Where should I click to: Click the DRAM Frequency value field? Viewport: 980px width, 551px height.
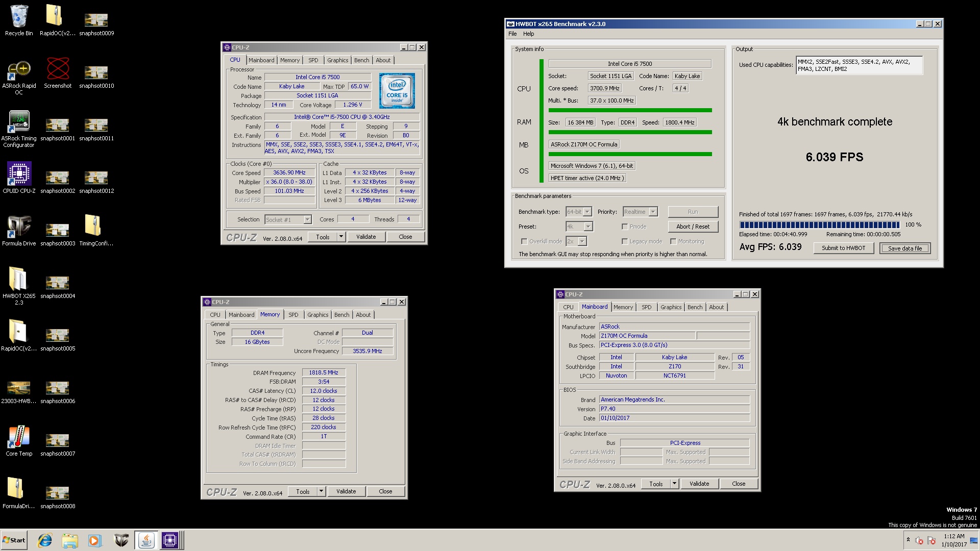pos(324,372)
